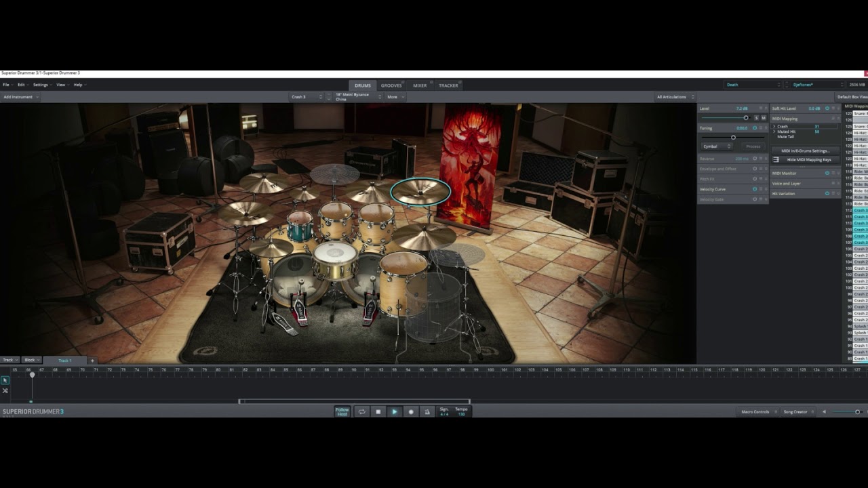The width and height of the screenshot is (868, 488).
Task: Open the View menu
Action: click(62, 85)
